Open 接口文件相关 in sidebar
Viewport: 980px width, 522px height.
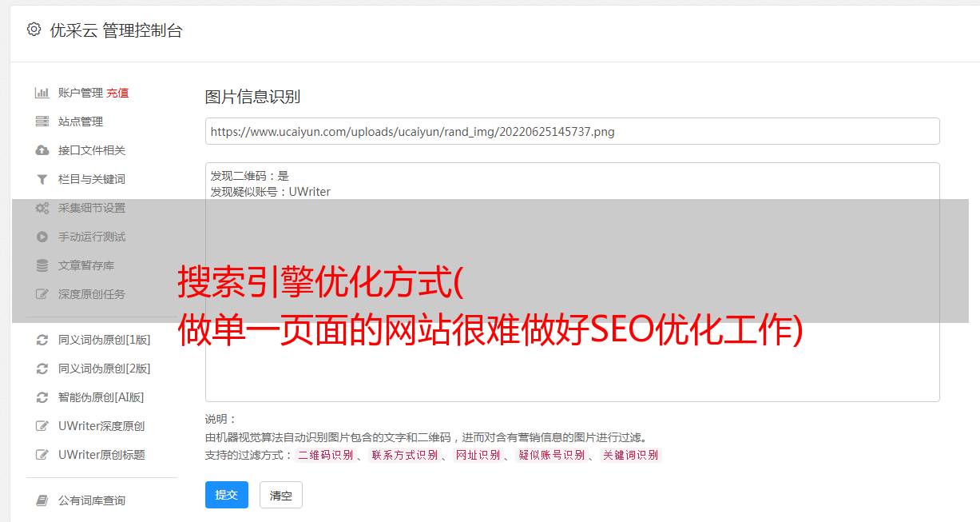(92, 150)
